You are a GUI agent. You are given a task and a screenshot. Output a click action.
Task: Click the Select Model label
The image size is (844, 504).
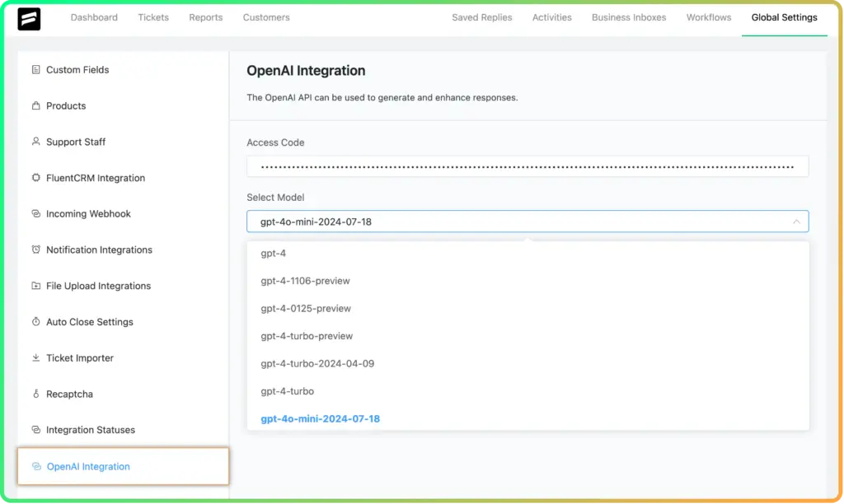pos(275,198)
